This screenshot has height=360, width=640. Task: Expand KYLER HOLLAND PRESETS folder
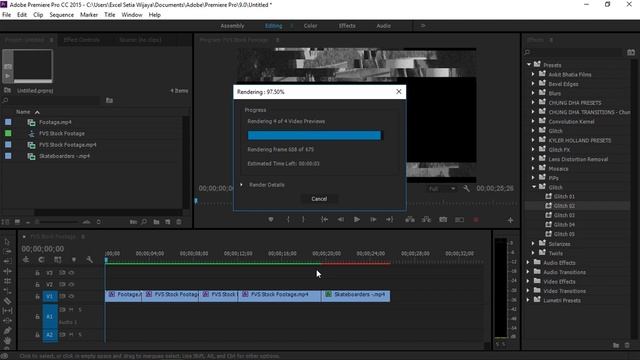click(533, 140)
